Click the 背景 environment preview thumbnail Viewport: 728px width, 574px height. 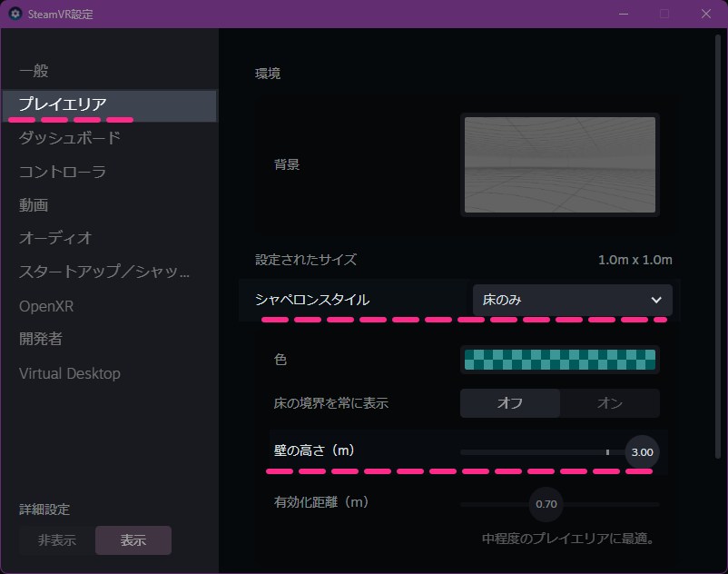click(x=560, y=165)
